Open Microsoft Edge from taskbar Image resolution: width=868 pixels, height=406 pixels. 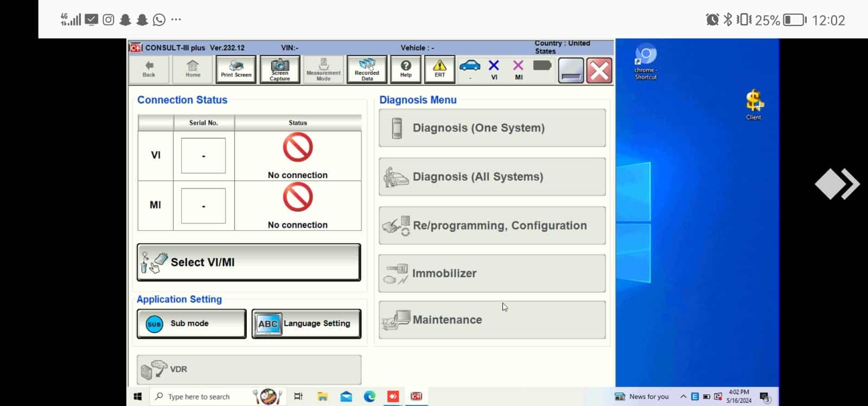point(369,397)
